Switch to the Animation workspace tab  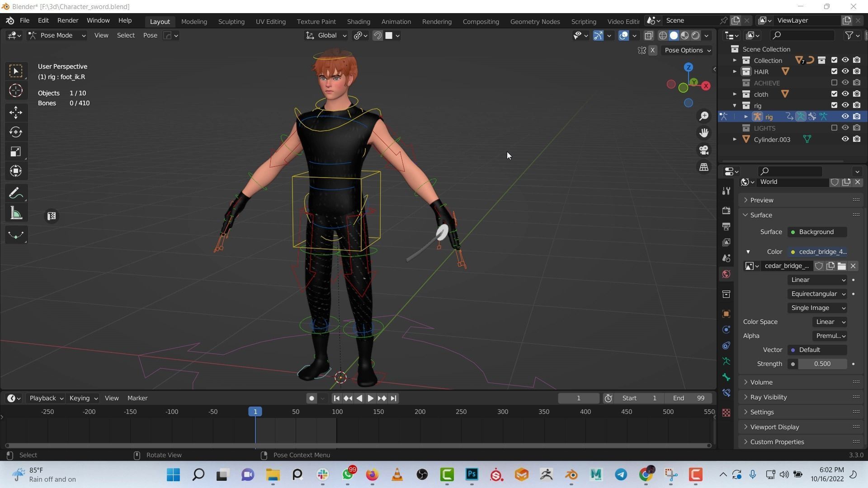point(396,22)
